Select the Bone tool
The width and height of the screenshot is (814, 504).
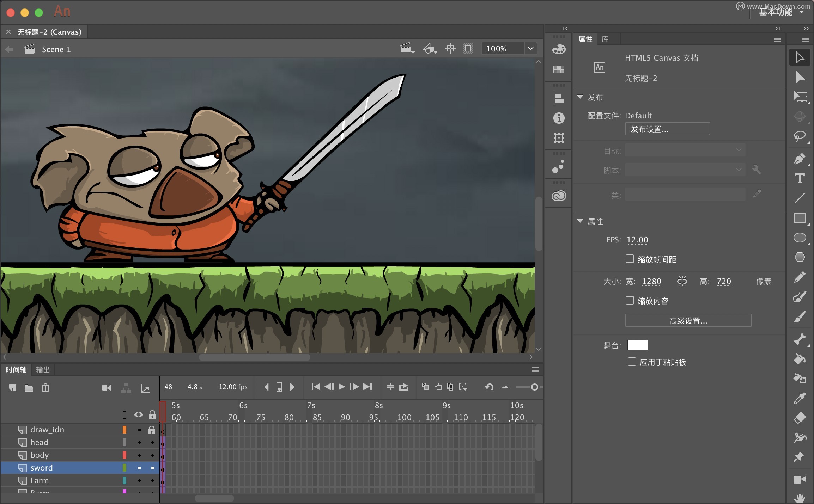click(800, 339)
